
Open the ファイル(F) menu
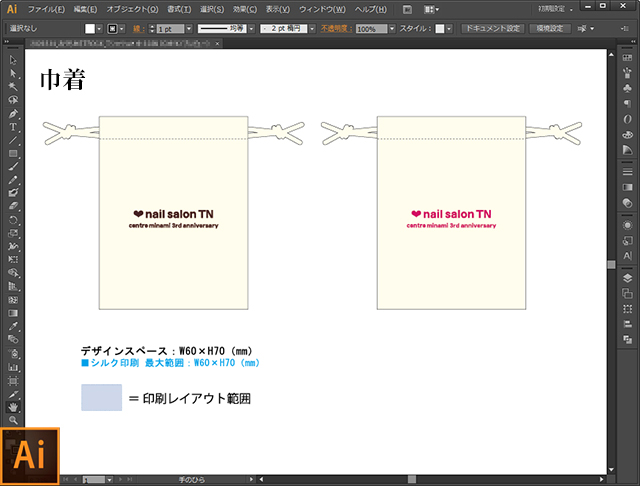pos(46,9)
